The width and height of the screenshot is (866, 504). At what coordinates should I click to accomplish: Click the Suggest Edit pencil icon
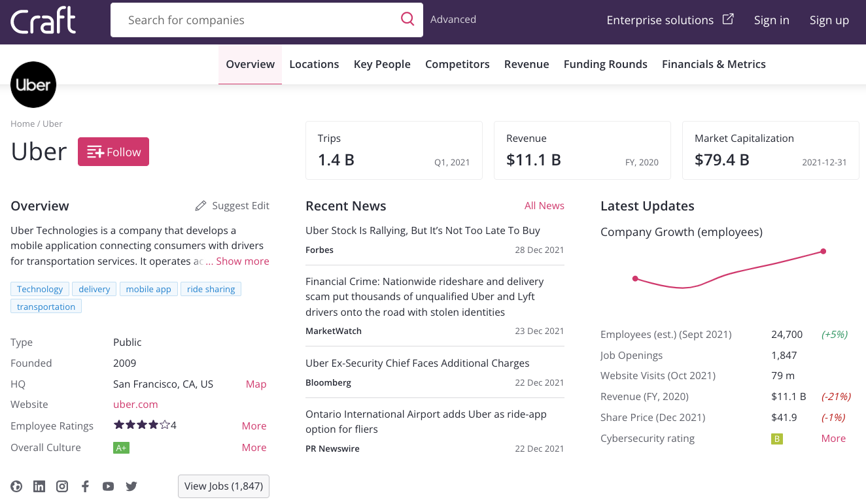click(201, 205)
